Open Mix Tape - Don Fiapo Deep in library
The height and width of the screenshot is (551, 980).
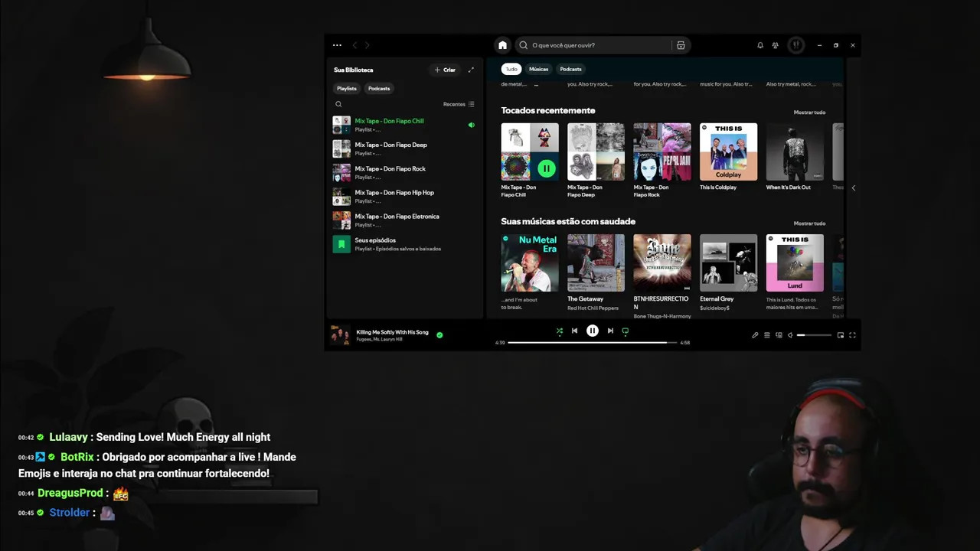(404, 148)
